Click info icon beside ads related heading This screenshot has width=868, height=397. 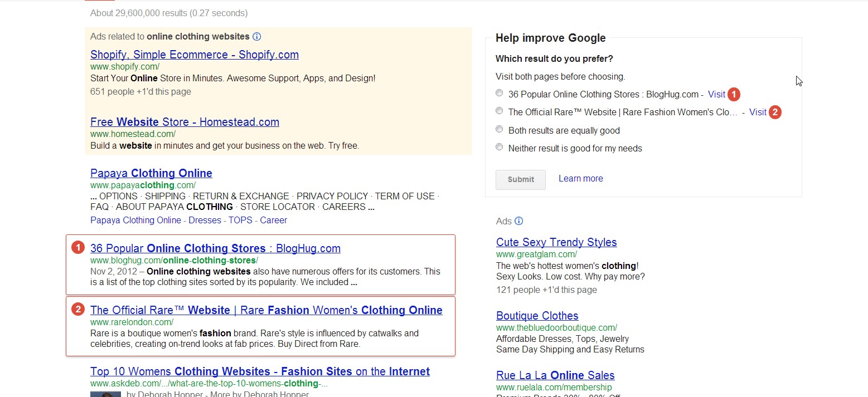point(256,37)
